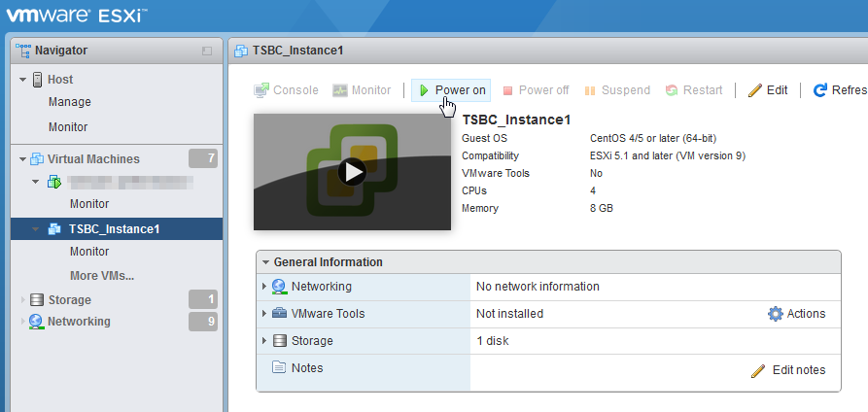The width and height of the screenshot is (868, 412).
Task: Collapse the Host tree node
Action: [x=22, y=80]
